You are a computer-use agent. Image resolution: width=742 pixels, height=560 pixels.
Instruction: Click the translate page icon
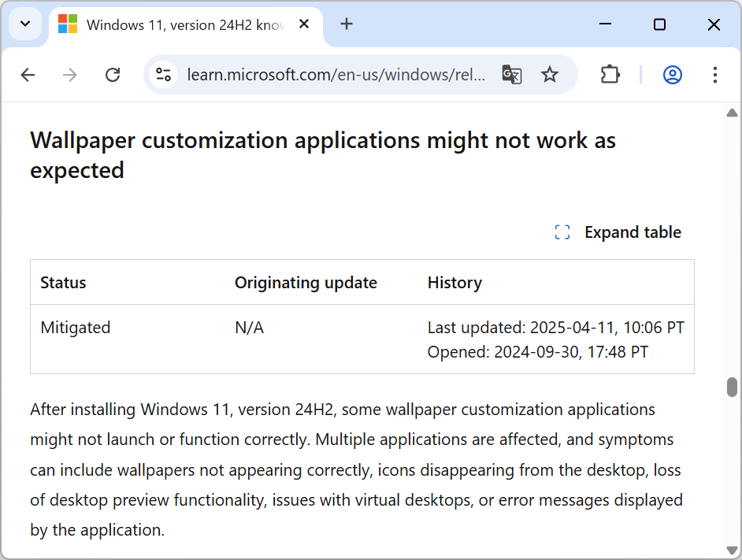[x=511, y=75]
